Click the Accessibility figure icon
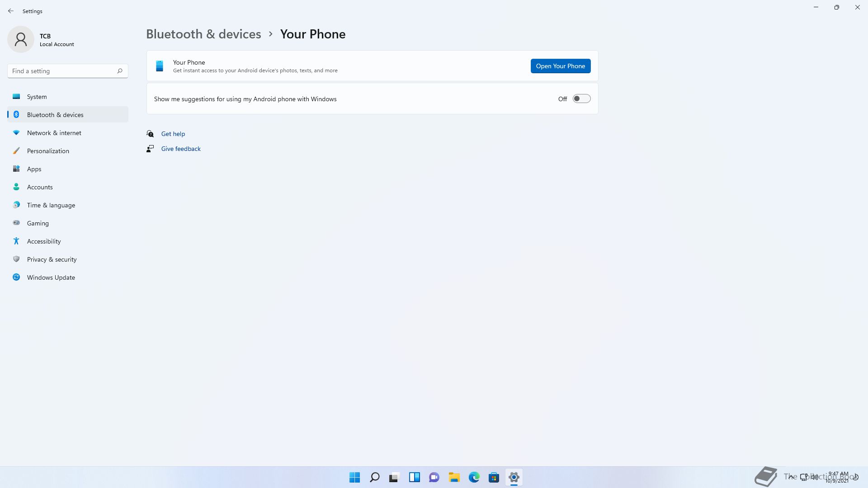The height and width of the screenshot is (488, 868). pos(16,241)
